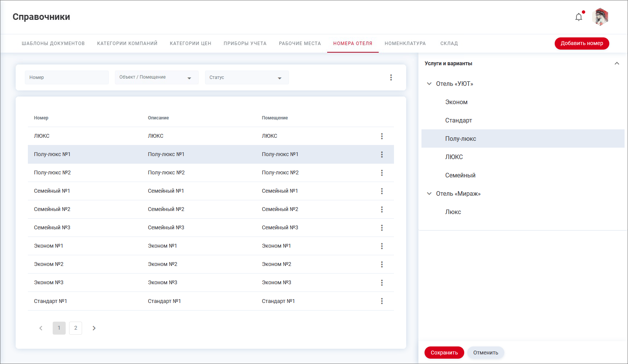Click the Номер search input field

click(x=67, y=77)
